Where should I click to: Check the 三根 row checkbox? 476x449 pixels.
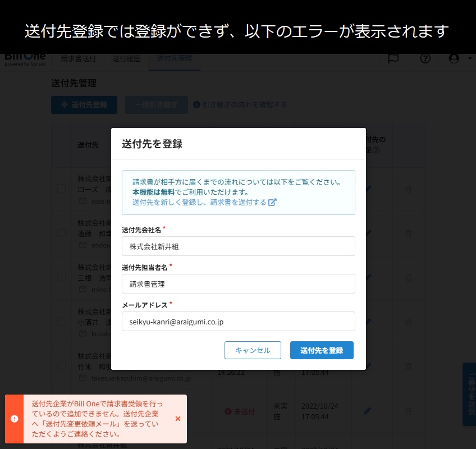click(x=62, y=277)
